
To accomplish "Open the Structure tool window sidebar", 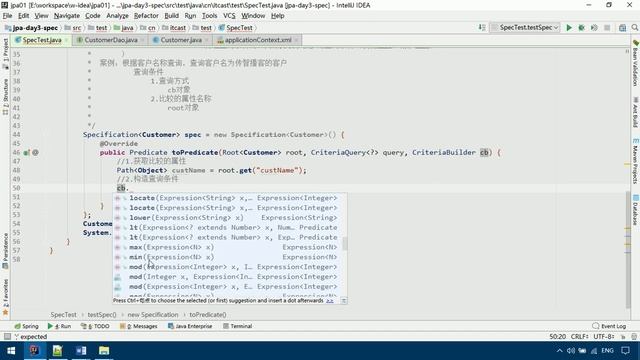I will (x=5, y=97).
